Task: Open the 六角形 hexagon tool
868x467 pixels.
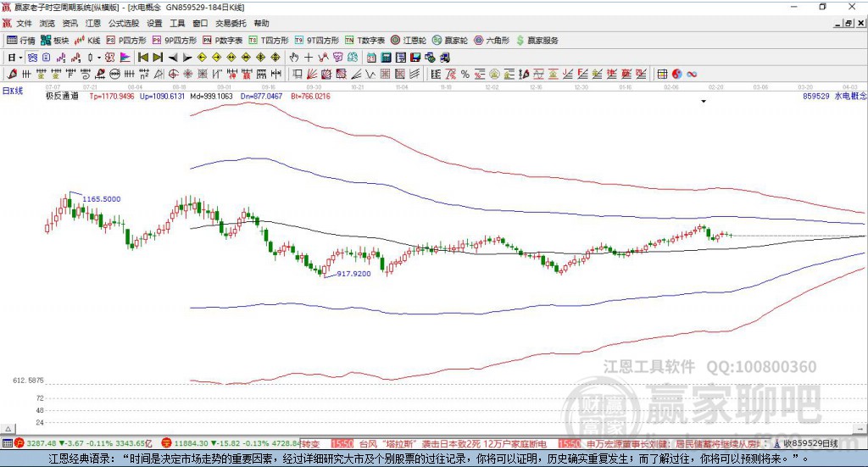Action: pos(492,41)
